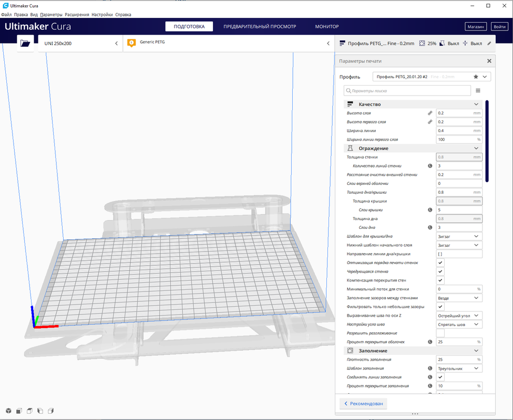Click the Параметры поиска search field
513x420 pixels.
pos(407,90)
